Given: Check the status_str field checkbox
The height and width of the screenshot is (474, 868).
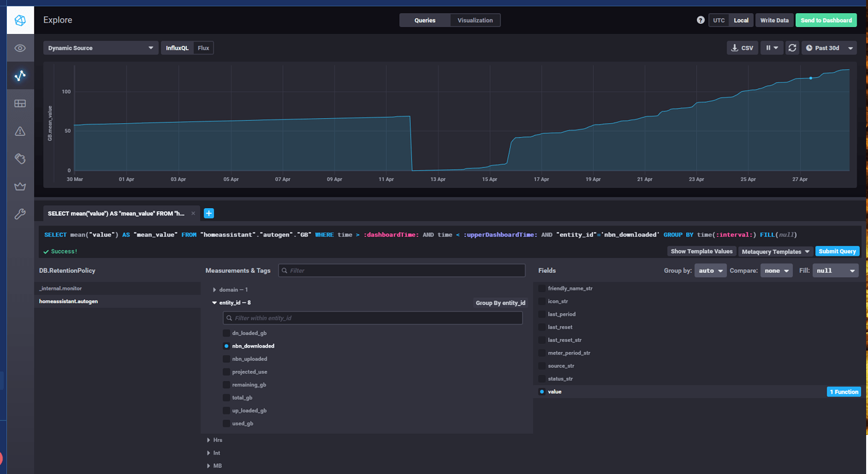Looking at the screenshot, I should click(x=541, y=378).
